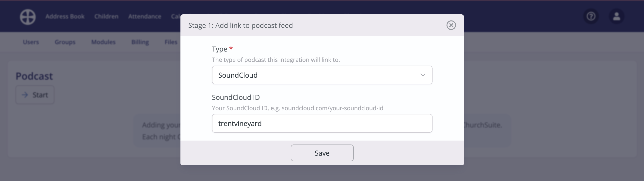644x181 pixels.
Task: Open the help question mark icon
Action: pyautogui.click(x=591, y=17)
